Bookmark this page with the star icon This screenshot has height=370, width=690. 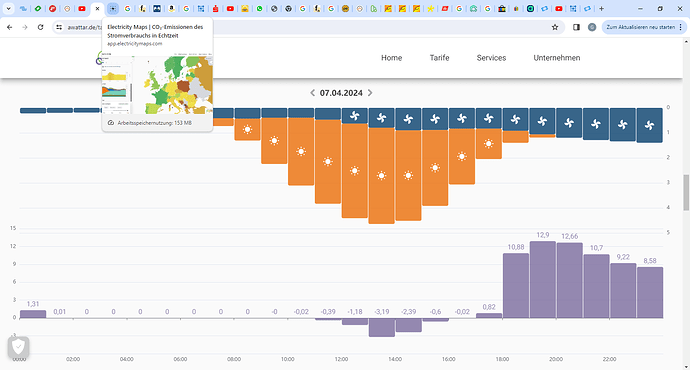click(x=555, y=27)
